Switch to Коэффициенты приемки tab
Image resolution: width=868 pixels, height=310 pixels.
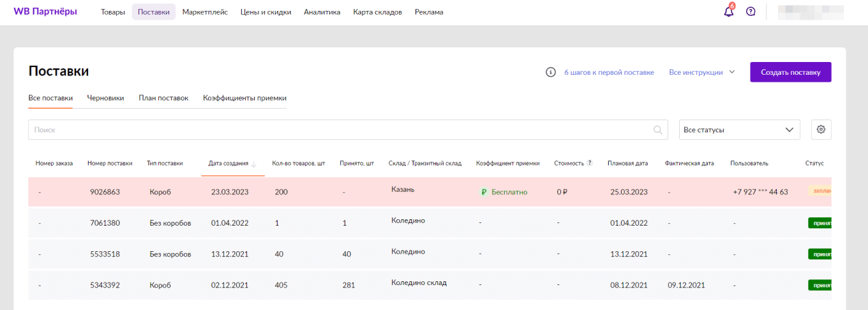(x=244, y=98)
